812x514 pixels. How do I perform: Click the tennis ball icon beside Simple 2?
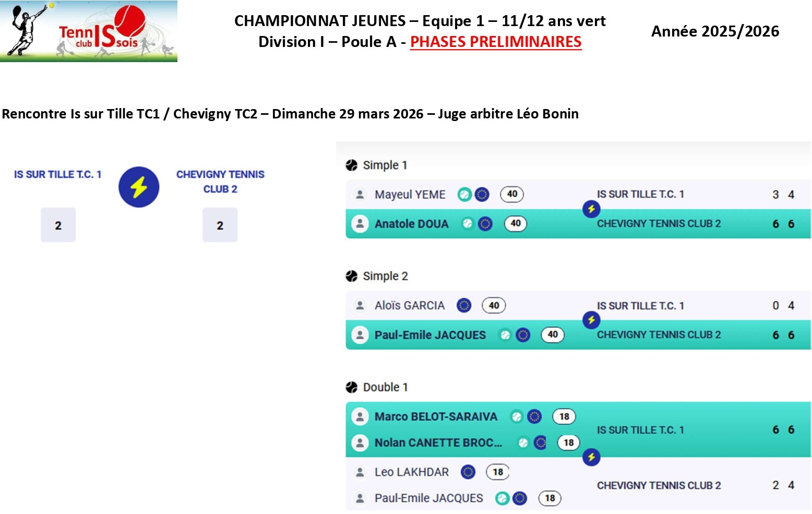(352, 276)
